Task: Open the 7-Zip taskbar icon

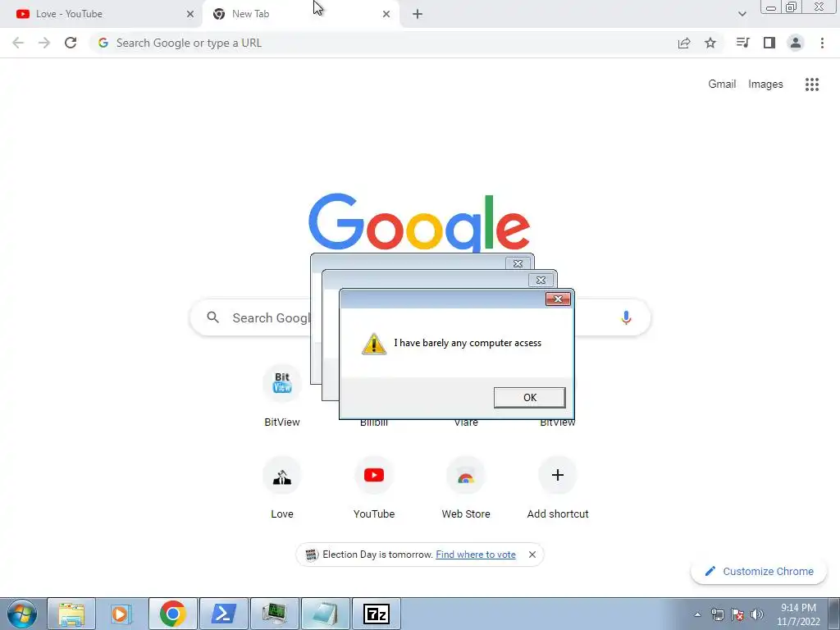Action: click(x=376, y=614)
